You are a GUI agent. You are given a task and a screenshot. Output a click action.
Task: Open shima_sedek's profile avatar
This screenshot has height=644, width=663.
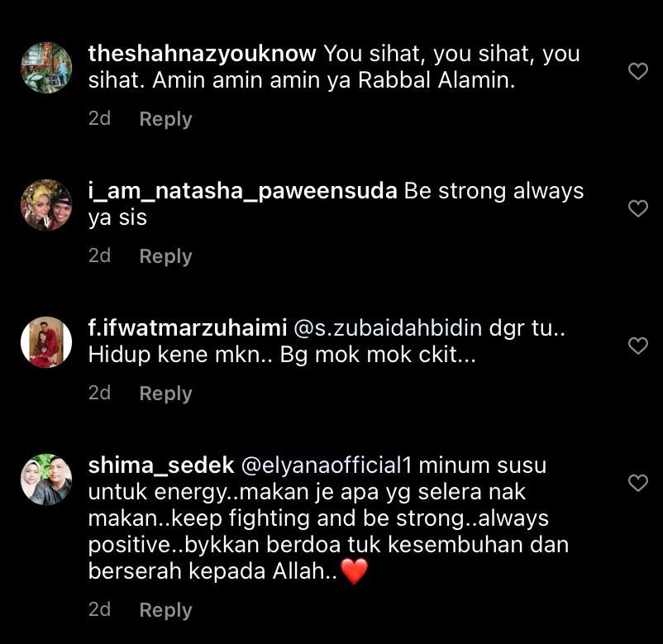pyautogui.click(x=46, y=479)
